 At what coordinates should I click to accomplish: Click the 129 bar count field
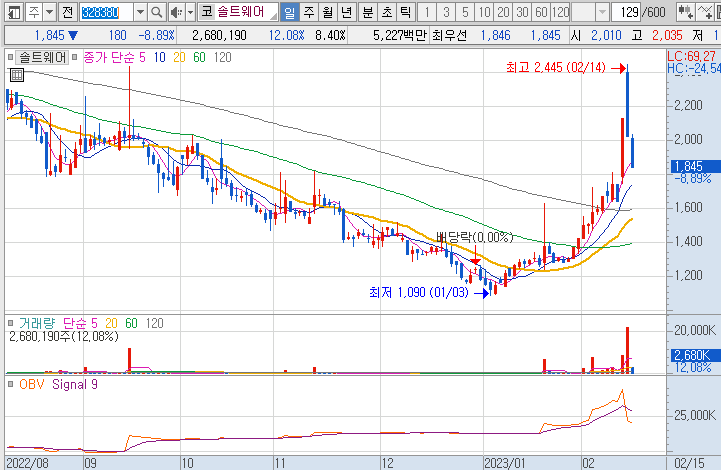(x=626, y=12)
